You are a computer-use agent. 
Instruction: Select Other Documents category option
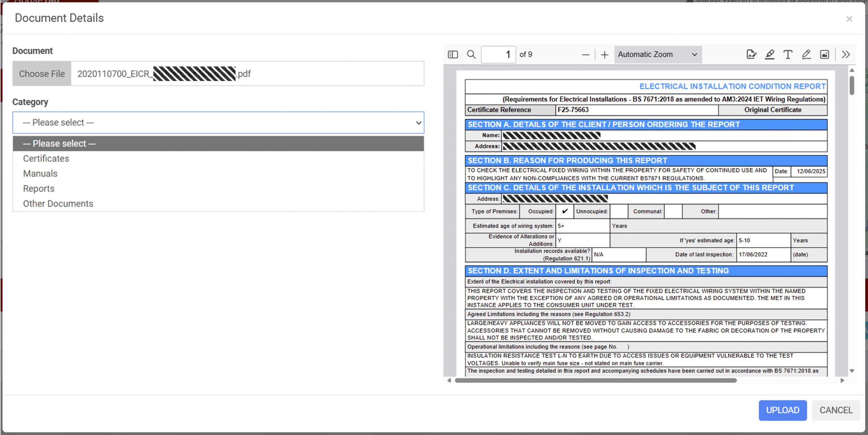point(58,204)
